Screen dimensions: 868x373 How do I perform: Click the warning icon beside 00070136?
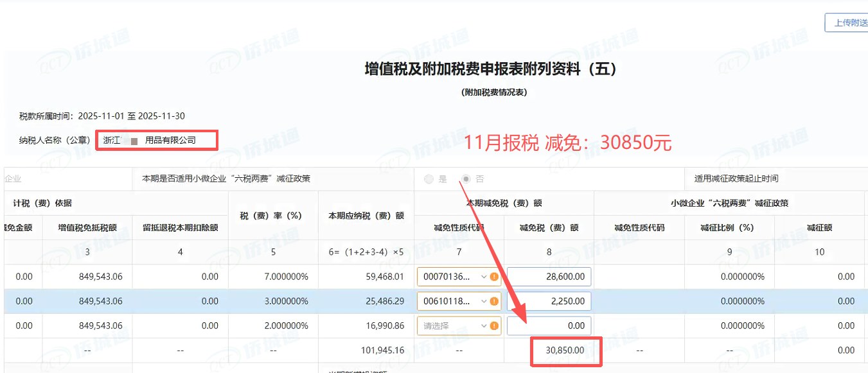click(x=494, y=277)
